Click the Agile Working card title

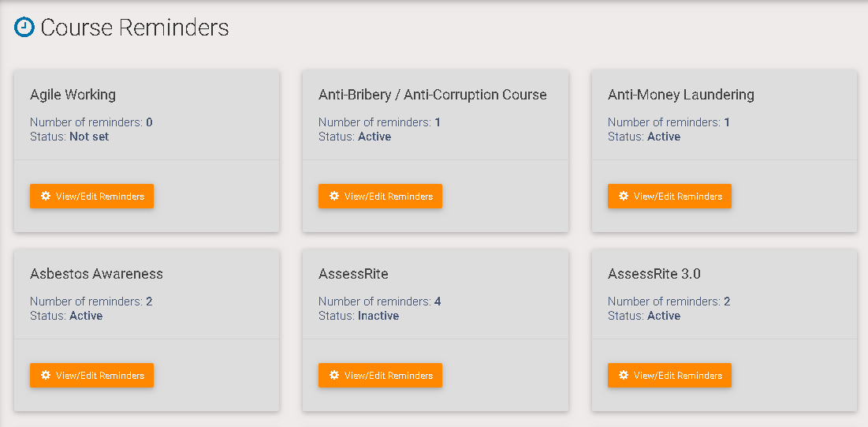(73, 95)
